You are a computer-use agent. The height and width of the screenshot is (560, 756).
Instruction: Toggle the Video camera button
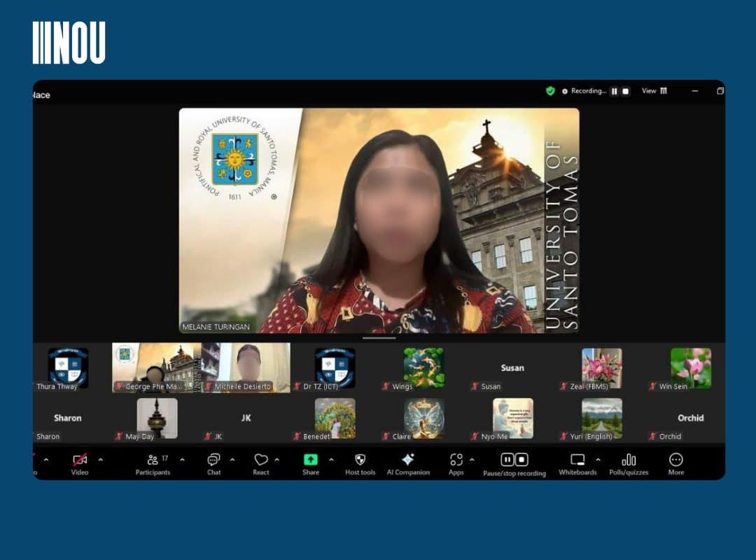tap(80, 460)
